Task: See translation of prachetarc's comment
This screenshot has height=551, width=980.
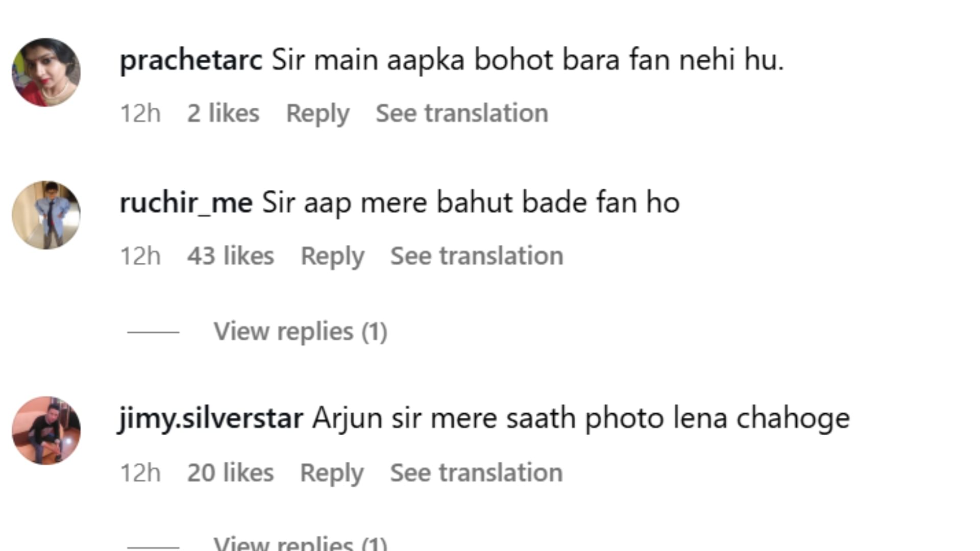Action: [x=462, y=113]
